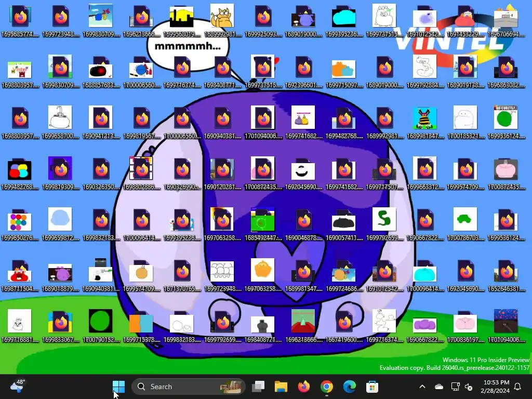Select green snake thumbnail file
The image size is (532, 399).
(384, 224)
